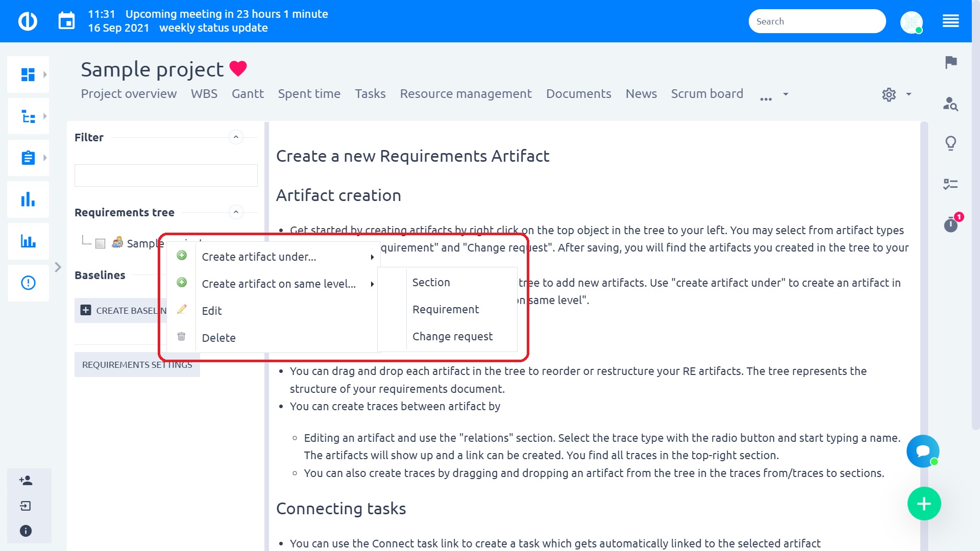Open the flag activity feed icon
980x551 pixels.
[x=950, y=62]
